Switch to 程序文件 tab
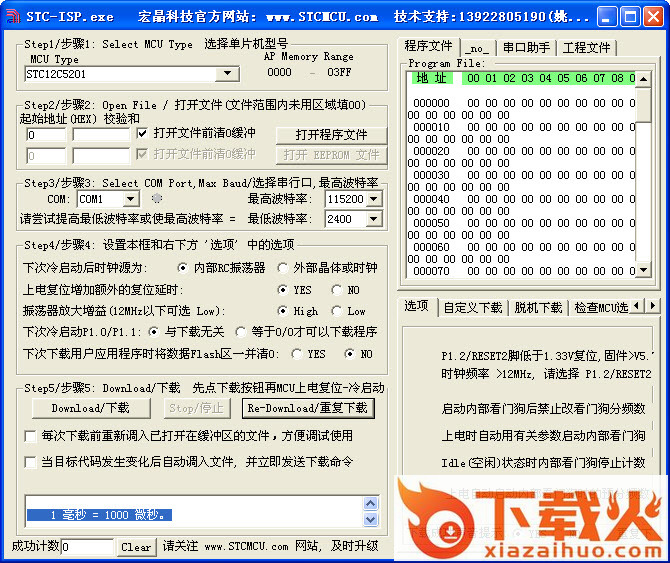Image resolution: width=670 pixels, height=563 pixels. click(x=428, y=46)
